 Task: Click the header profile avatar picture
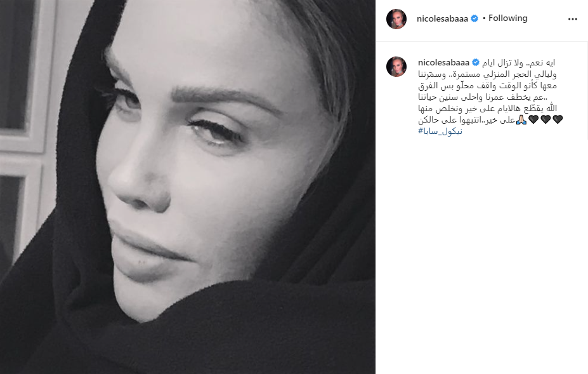[396, 19]
